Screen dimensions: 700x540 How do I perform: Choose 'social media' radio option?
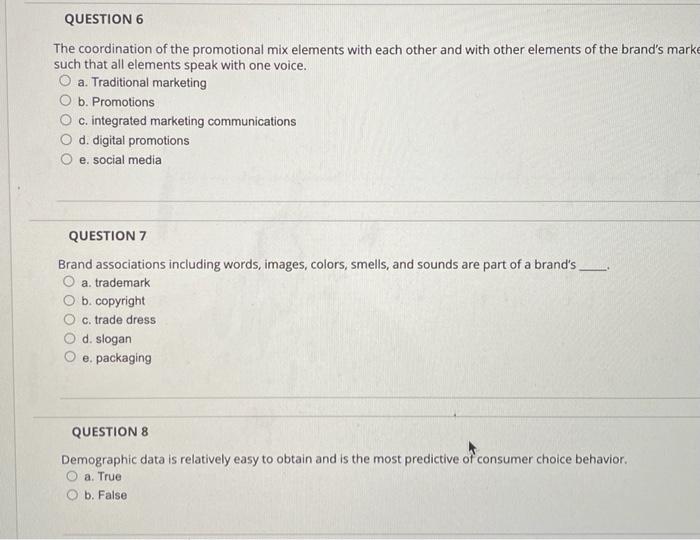click(x=67, y=159)
